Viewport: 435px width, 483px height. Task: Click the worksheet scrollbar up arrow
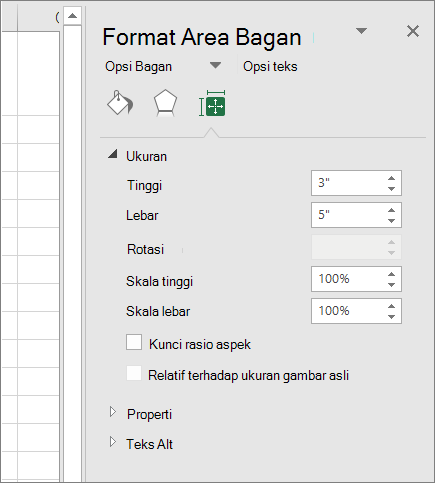click(72, 16)
